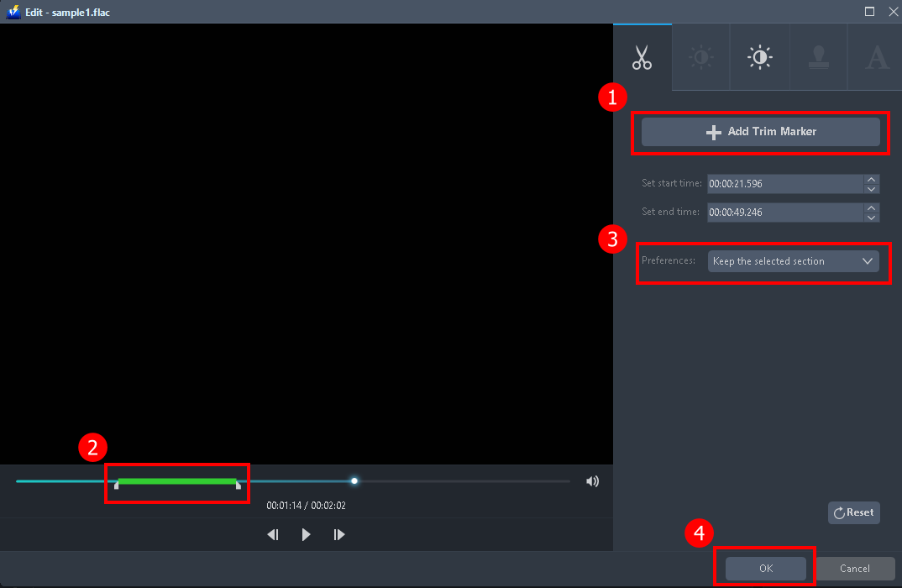Open the Text letter A tab

pyautogui.click(x=876, y=57)
